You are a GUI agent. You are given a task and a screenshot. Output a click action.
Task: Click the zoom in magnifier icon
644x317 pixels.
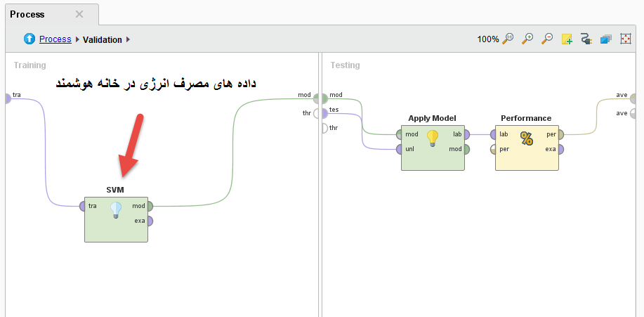[528, 39]
